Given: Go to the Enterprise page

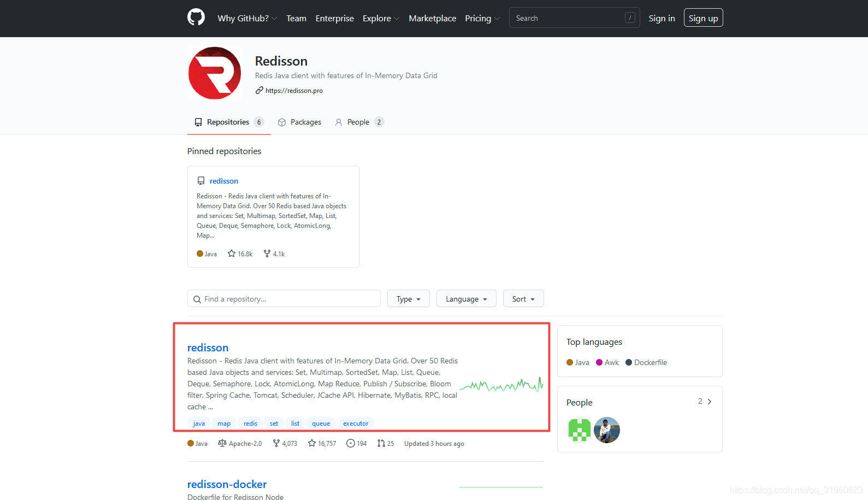Looking at the screenshot, I should tap(335, 18).
